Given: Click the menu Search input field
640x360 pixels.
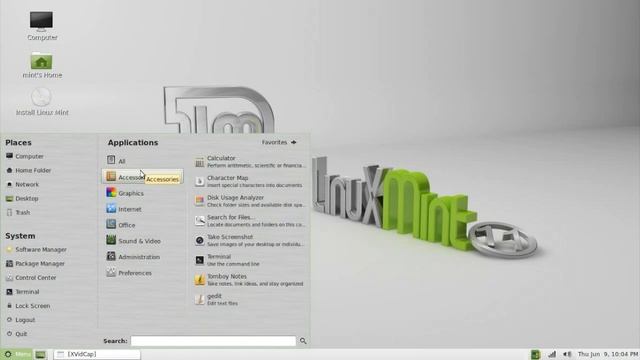Looking at the screenshot, I should (213, 341).
